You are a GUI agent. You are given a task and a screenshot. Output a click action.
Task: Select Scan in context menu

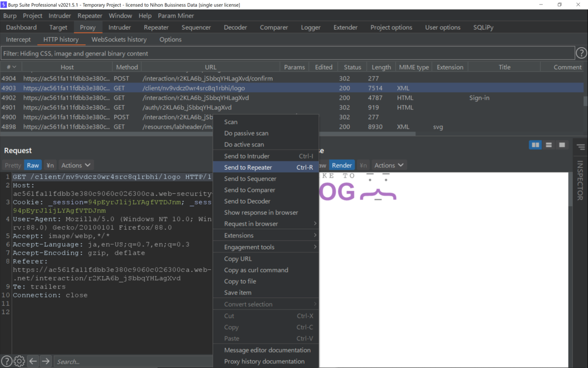pyautogui.click(x=266, y=122)
